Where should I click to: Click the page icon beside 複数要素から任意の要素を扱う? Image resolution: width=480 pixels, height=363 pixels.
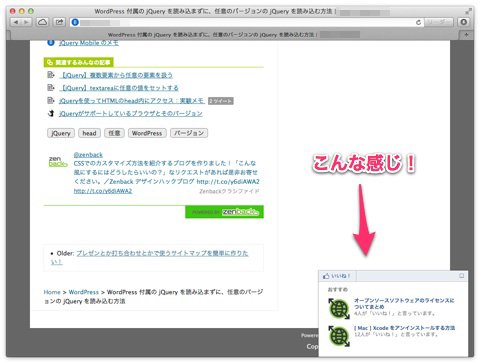(51, 75)
